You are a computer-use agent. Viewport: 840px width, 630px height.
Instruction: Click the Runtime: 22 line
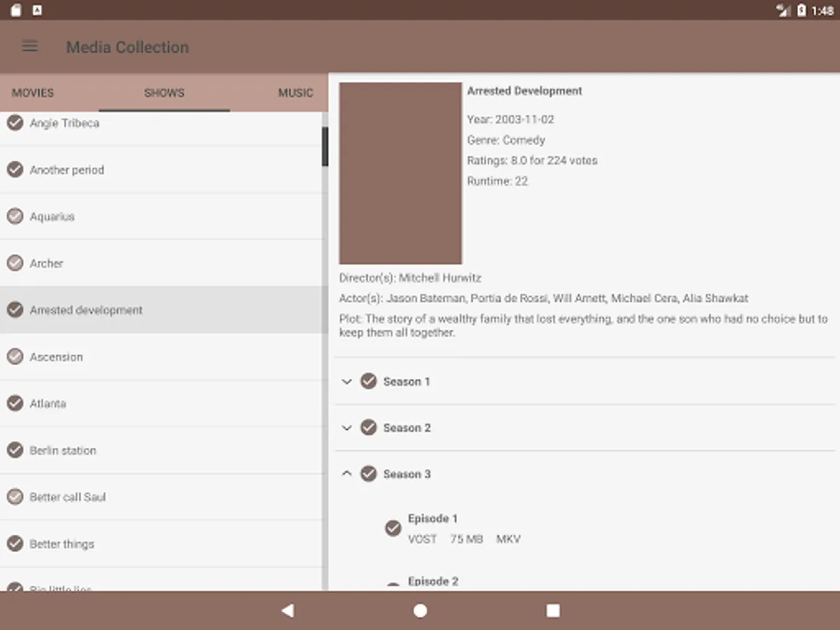pos(497,181)
